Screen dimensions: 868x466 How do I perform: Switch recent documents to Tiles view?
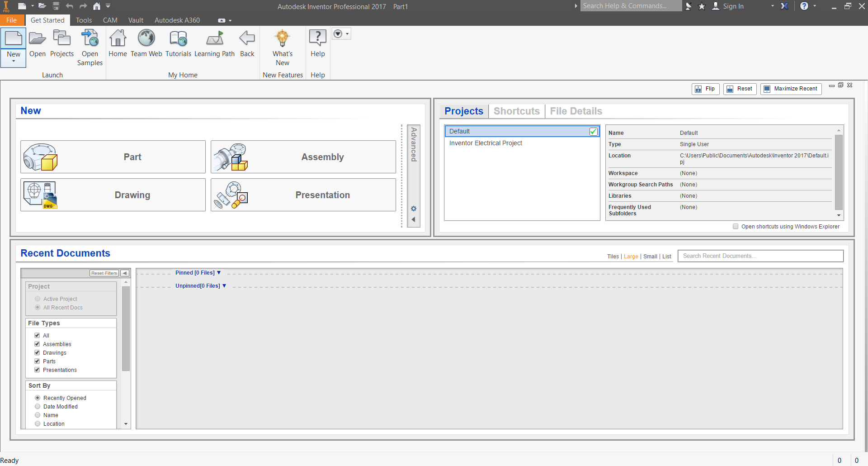[613, 257]
